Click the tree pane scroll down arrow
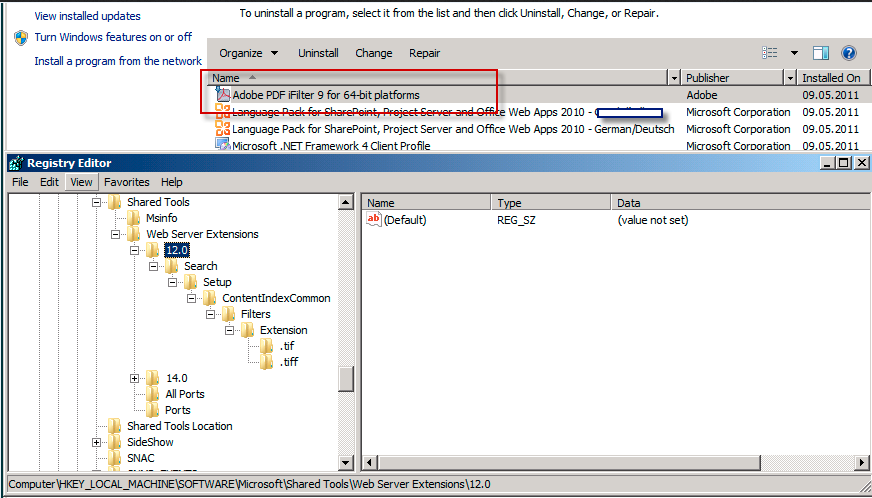 [346, 462]
